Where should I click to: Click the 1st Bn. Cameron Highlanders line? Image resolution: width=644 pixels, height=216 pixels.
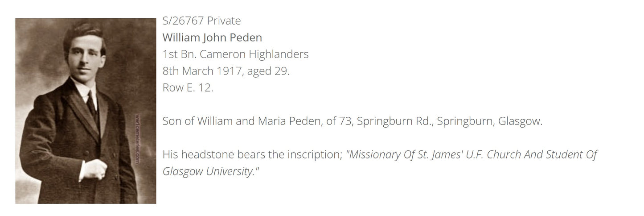[235, 54]
